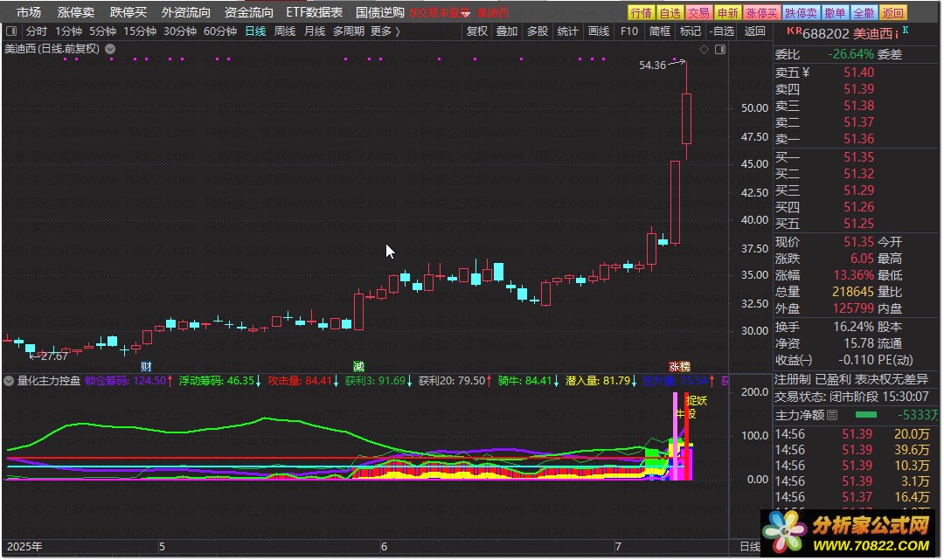
Task: Switch to the 15分钟 period
Action: coord(140,31)
